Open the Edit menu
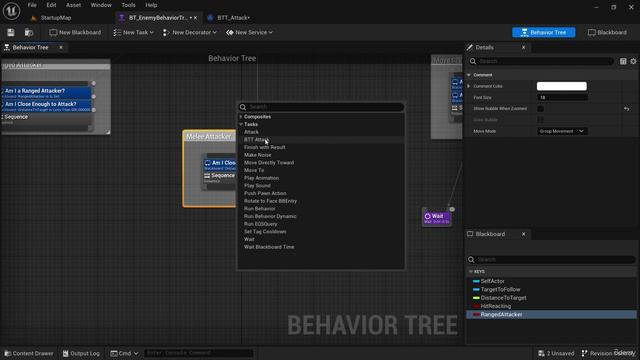640x360 pixels. (x=51, y=5)
